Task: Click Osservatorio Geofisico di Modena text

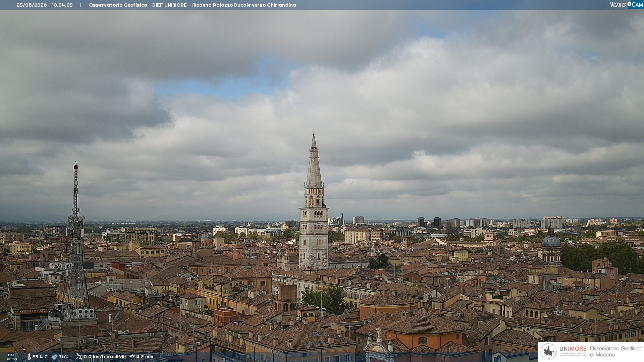Action: click(x=616, y=351)
